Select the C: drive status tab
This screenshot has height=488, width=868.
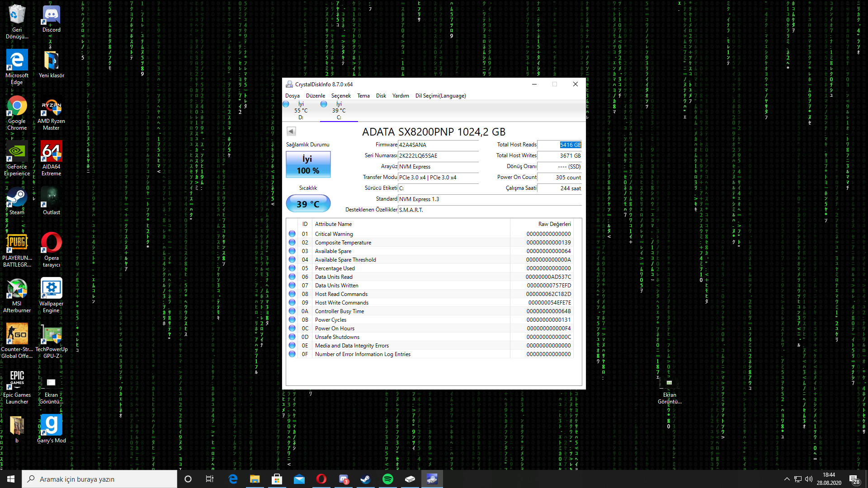coord(339,110)
